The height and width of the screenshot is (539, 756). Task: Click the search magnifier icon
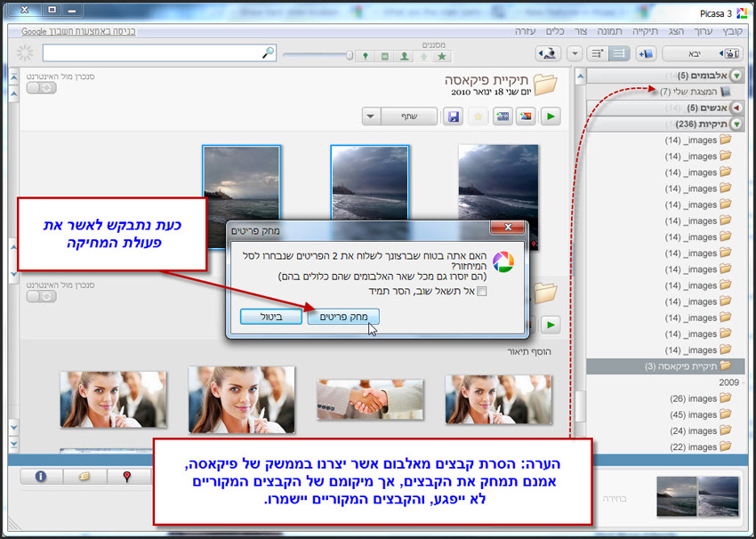click(x=268, y=52)
